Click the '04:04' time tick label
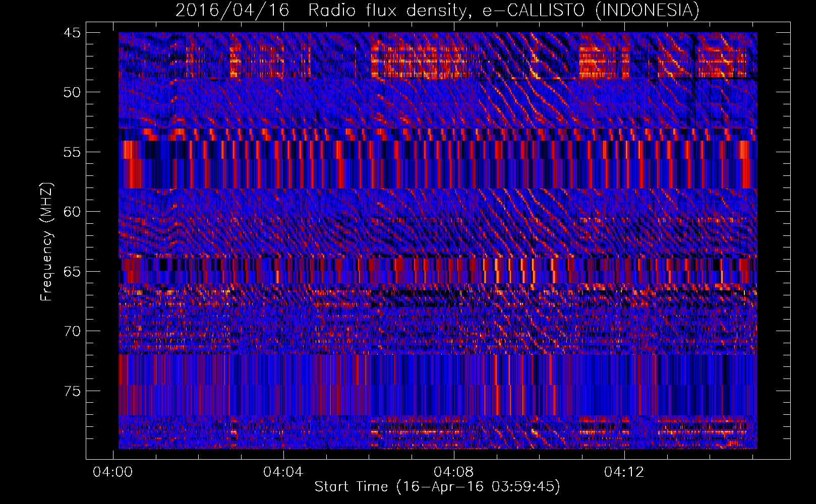816x504 pixels. [x=283, y=472]
